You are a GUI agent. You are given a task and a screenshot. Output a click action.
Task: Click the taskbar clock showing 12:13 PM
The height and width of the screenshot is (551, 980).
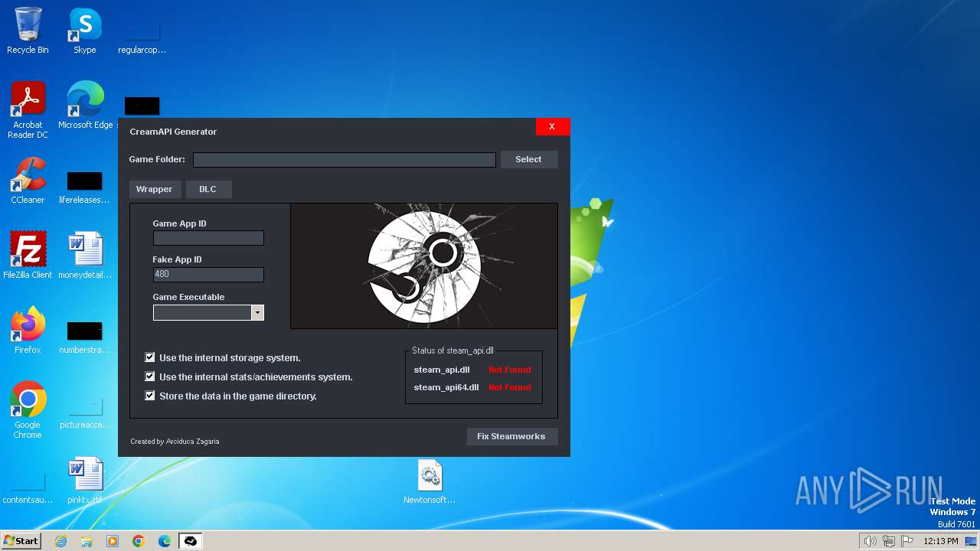[x=941, y=541]
